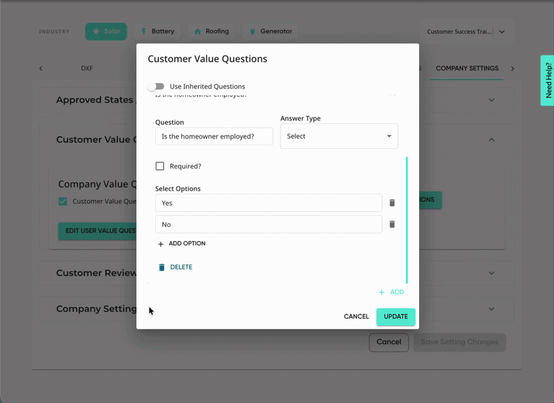Select the Roofing industry tab
Viewport: 554px width, 403px height.
(212, 31)
